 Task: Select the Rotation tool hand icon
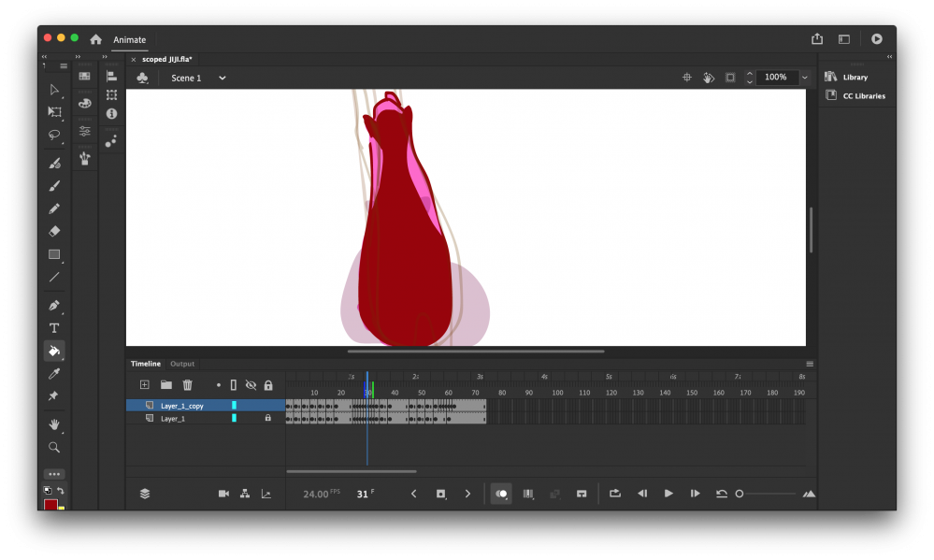coord(709,78)
